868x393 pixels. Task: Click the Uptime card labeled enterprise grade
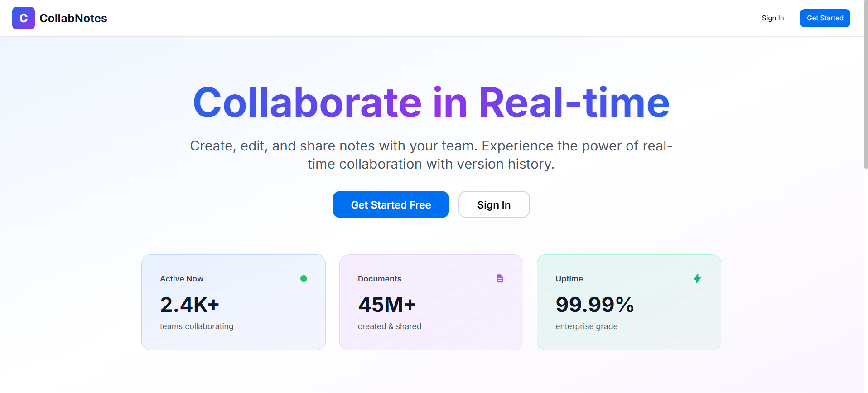tap(629, 302)
